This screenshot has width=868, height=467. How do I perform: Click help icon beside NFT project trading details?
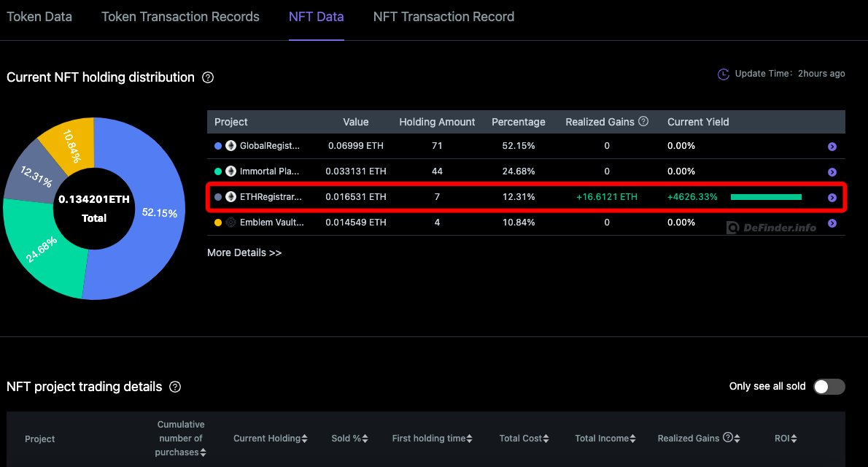[175, 387]
